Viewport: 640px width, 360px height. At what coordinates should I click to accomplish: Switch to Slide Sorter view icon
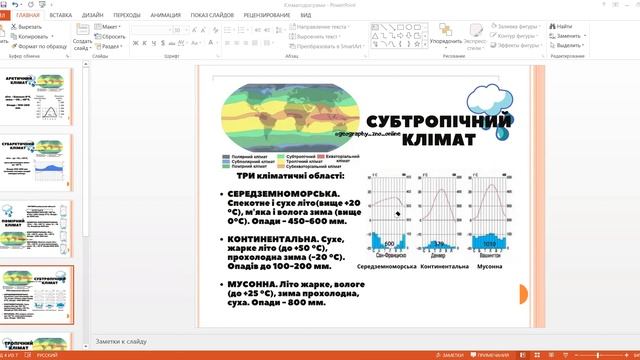537,355
